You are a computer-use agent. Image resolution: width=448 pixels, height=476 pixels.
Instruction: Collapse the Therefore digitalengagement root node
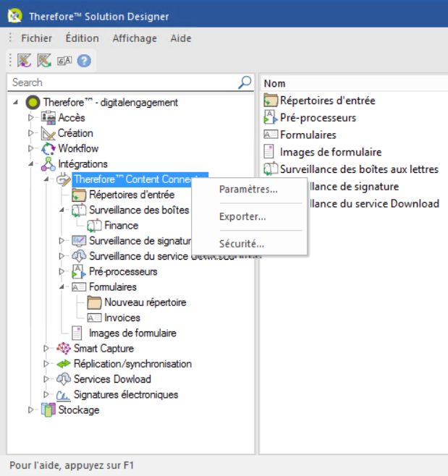click(15, 103)
